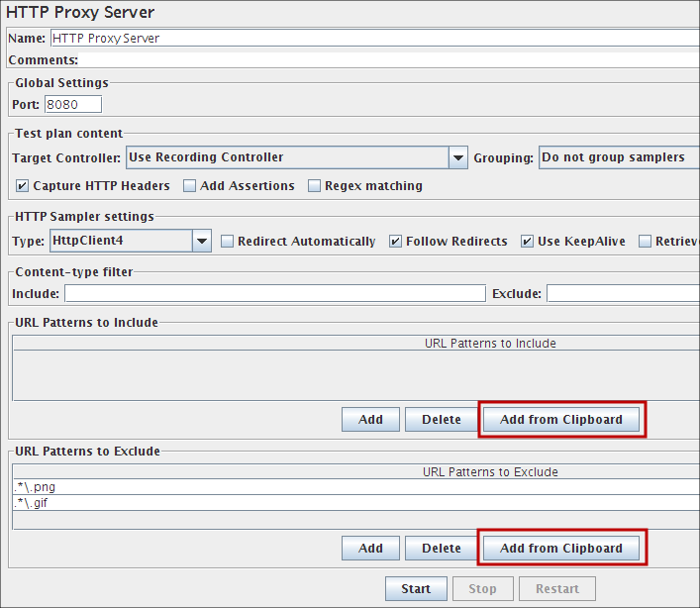Expand the HttpClient4 Type dropdown

[x=201, y=241]
